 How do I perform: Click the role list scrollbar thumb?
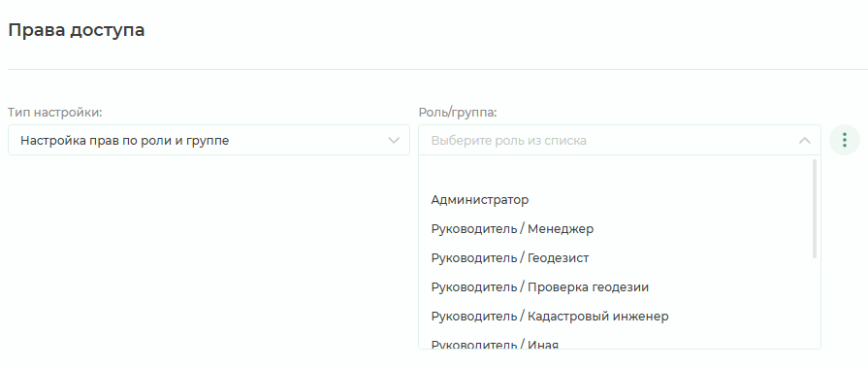pos(815,209)
